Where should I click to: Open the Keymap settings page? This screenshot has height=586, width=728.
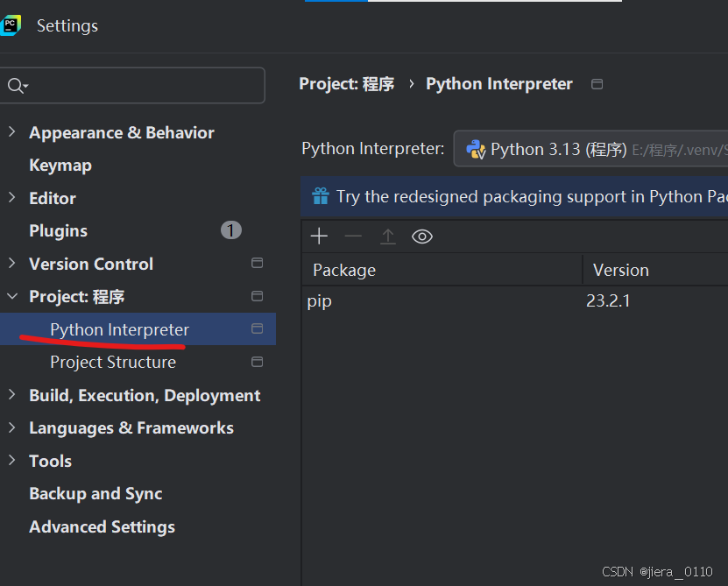60,166
